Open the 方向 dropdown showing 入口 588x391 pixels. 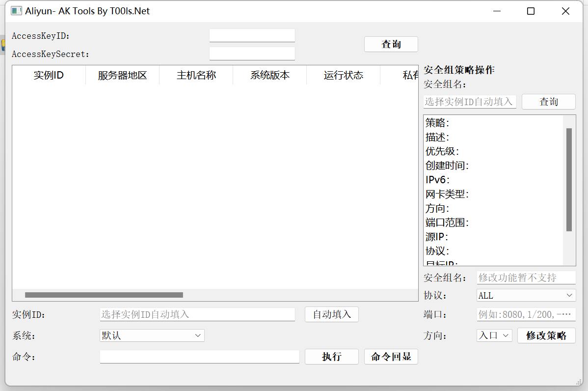point(495,335)
